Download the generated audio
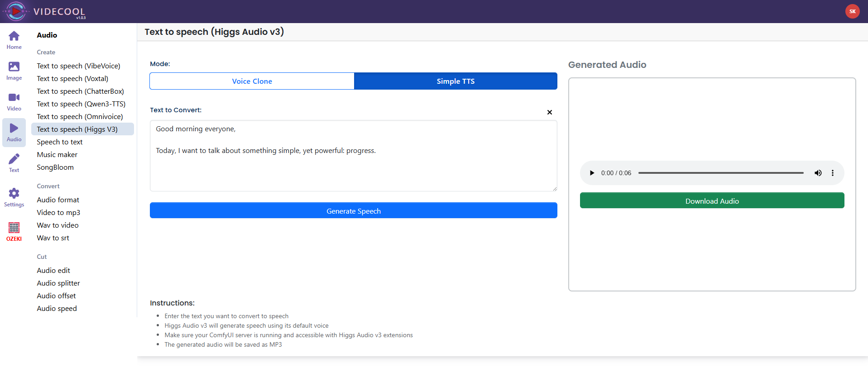The height and width of the screenshot is (377, 868). (712, 200)
